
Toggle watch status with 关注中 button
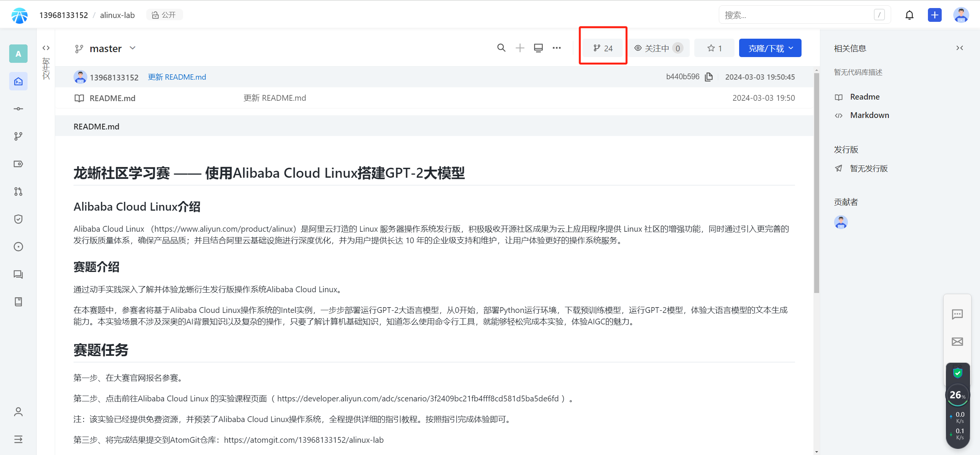pos(658,48)
